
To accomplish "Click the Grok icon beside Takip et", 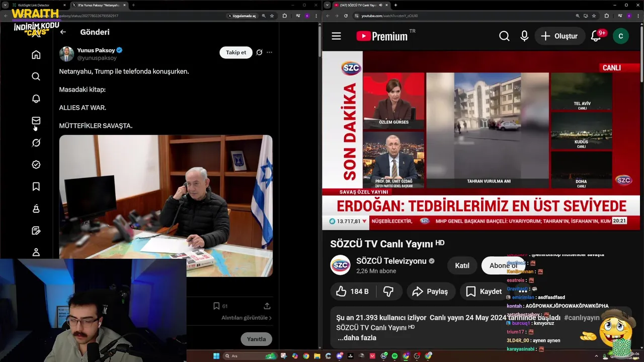I will point(259,52).
